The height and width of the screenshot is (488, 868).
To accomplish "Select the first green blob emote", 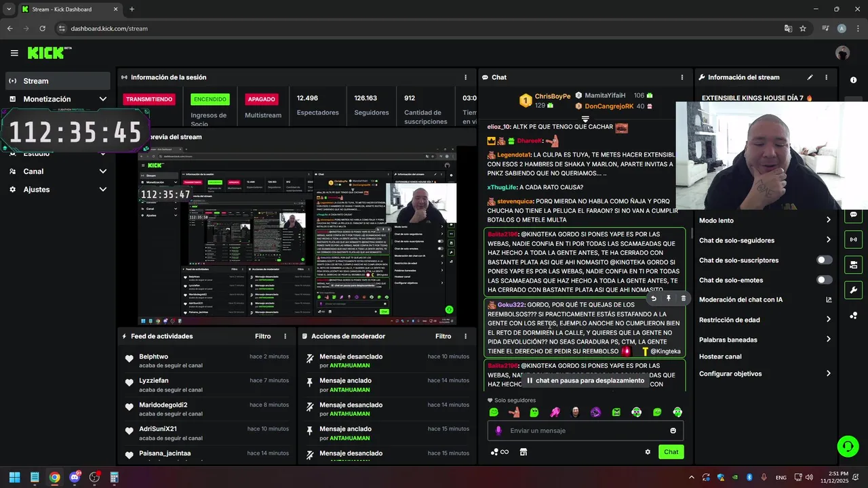I will [x=494, y=412].
